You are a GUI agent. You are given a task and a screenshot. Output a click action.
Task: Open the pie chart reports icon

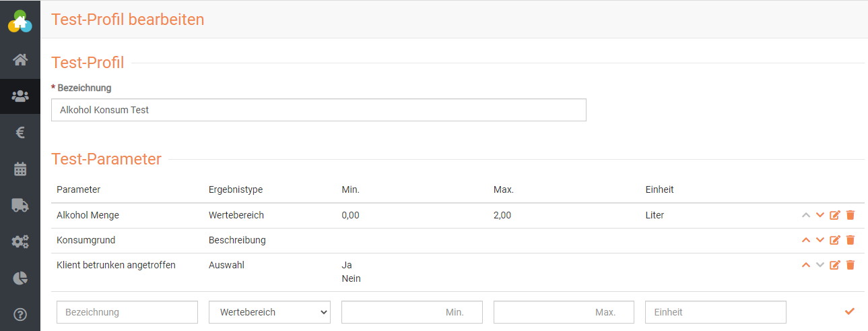pos(20,278)
